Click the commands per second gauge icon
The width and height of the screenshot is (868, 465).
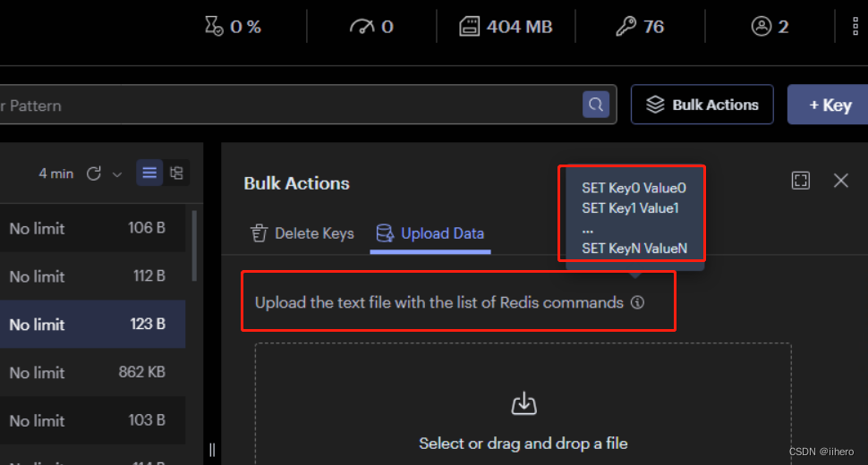pyautogui.click(x=362, y=26)
